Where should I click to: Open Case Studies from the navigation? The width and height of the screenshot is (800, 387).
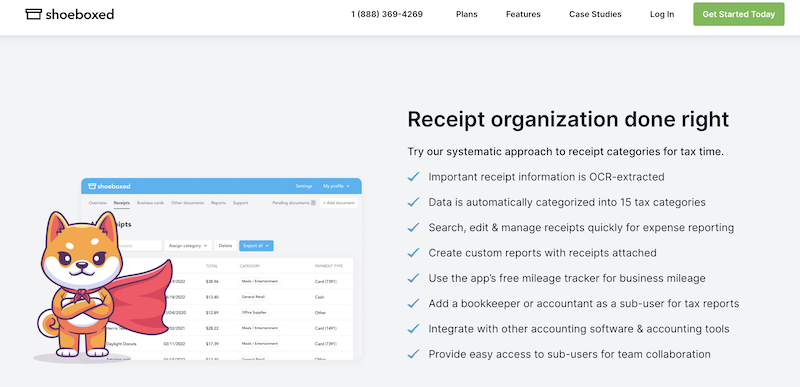[x=595, y=14]
